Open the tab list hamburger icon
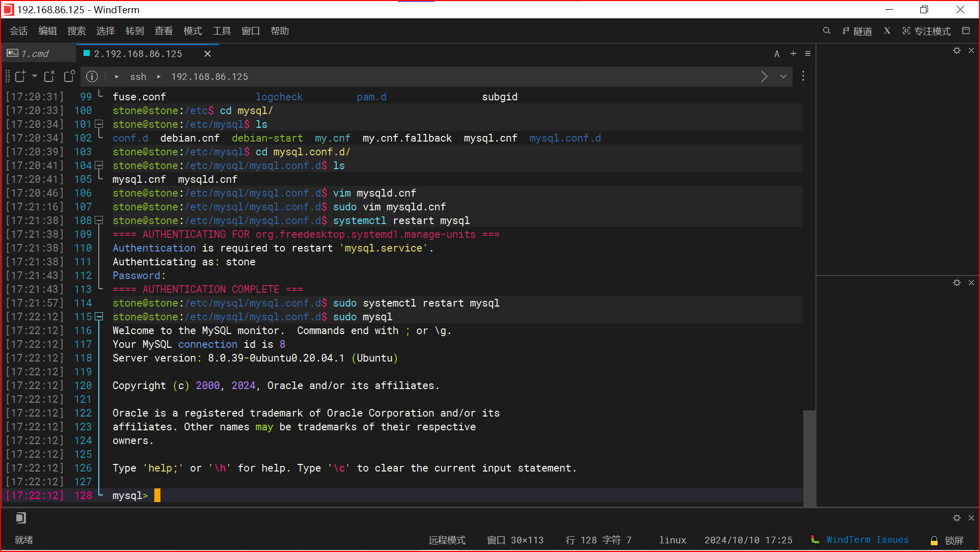Viewport: 980px width, 552px height. [x=808, y=53]
